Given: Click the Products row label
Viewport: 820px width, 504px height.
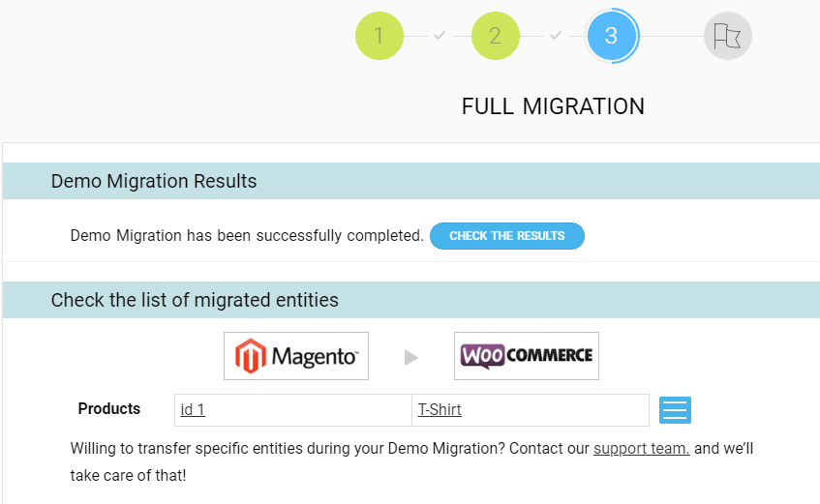Looking at the screenshot, I should tap(109, 408).
